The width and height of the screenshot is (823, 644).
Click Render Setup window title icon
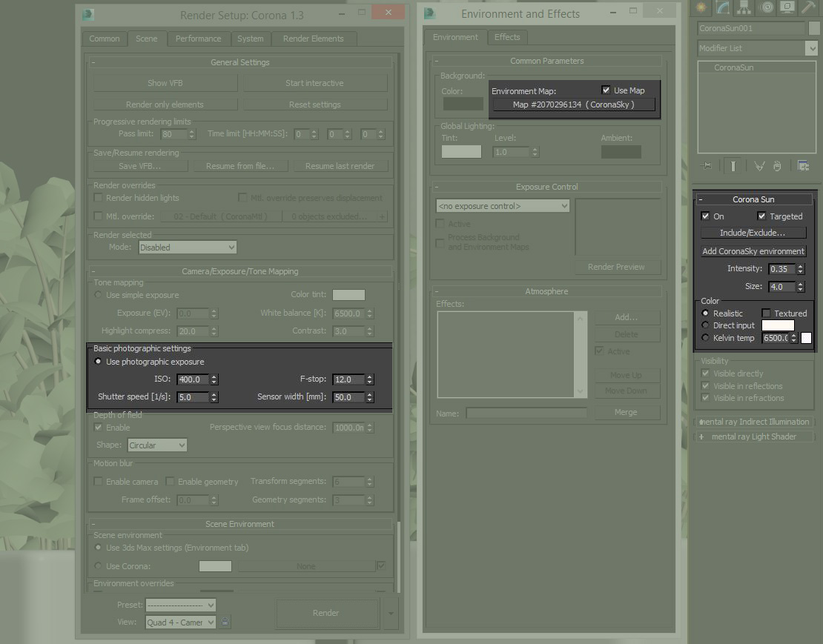click(87, 15)
